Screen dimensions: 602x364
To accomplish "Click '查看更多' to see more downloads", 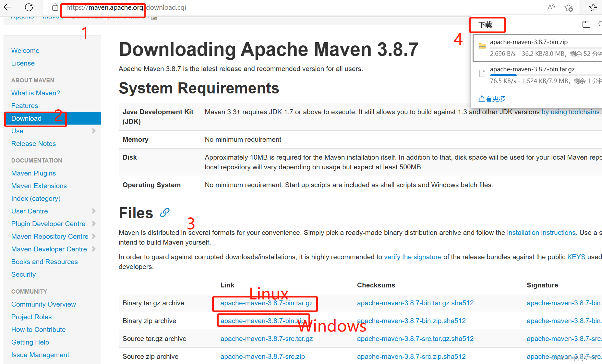I will click(492, 99).
